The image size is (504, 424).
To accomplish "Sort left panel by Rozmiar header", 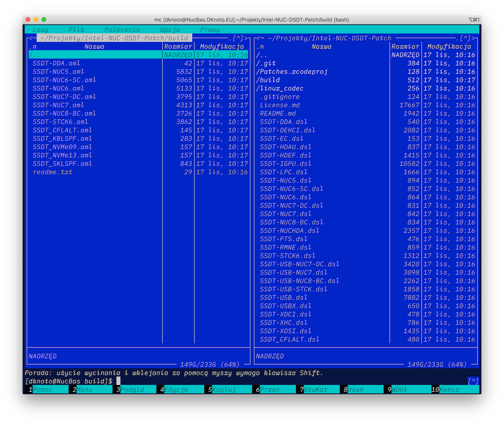I will 178,46.
